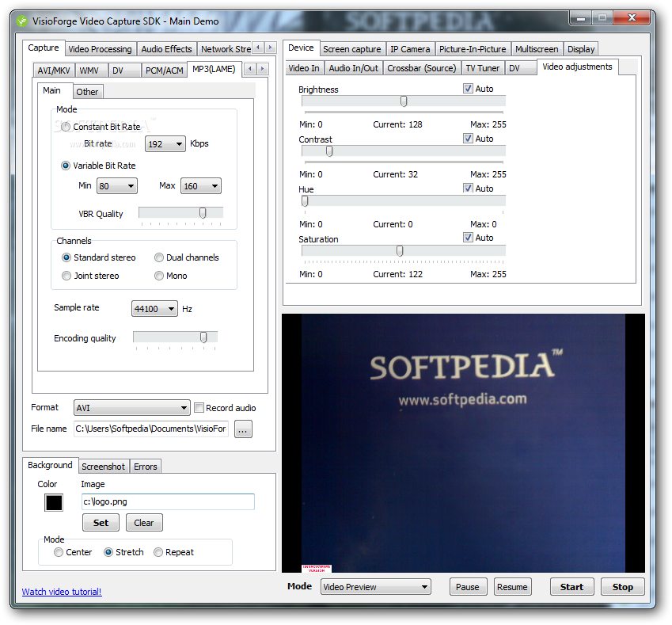
Task: Open the Watch video tutorial link
Action: pos(62,592)
